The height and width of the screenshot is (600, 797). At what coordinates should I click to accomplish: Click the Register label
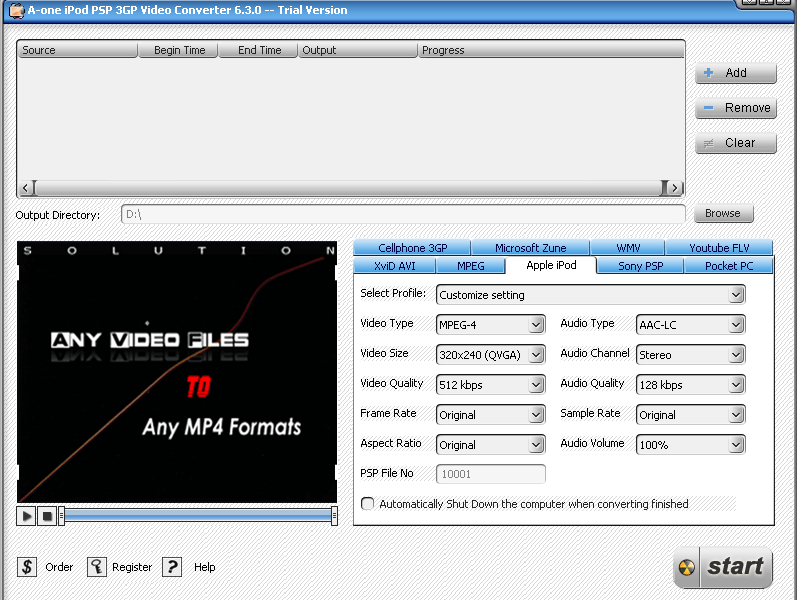[x=132, y=566]
